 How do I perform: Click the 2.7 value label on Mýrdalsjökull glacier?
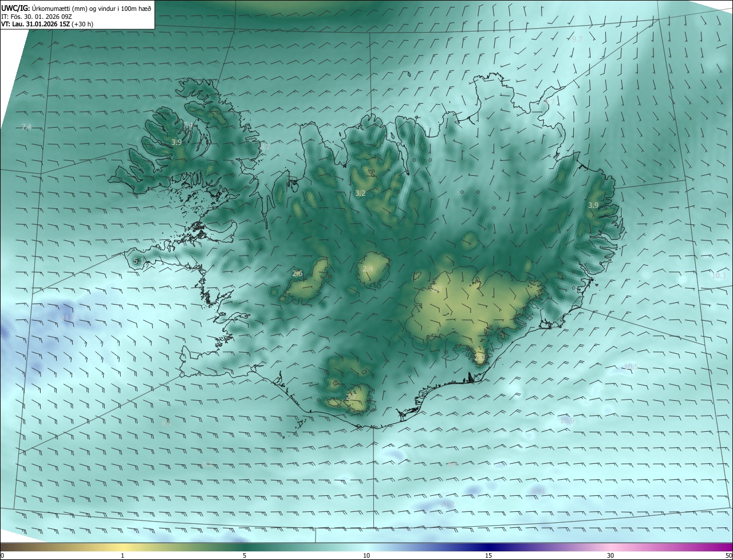coord(352,397)
